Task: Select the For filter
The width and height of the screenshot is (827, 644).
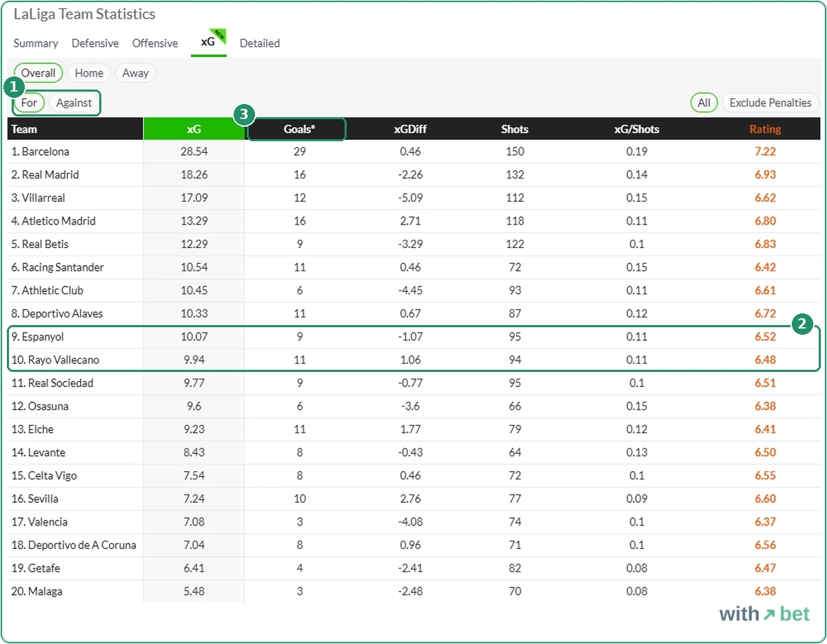Action: coord(29,103)
